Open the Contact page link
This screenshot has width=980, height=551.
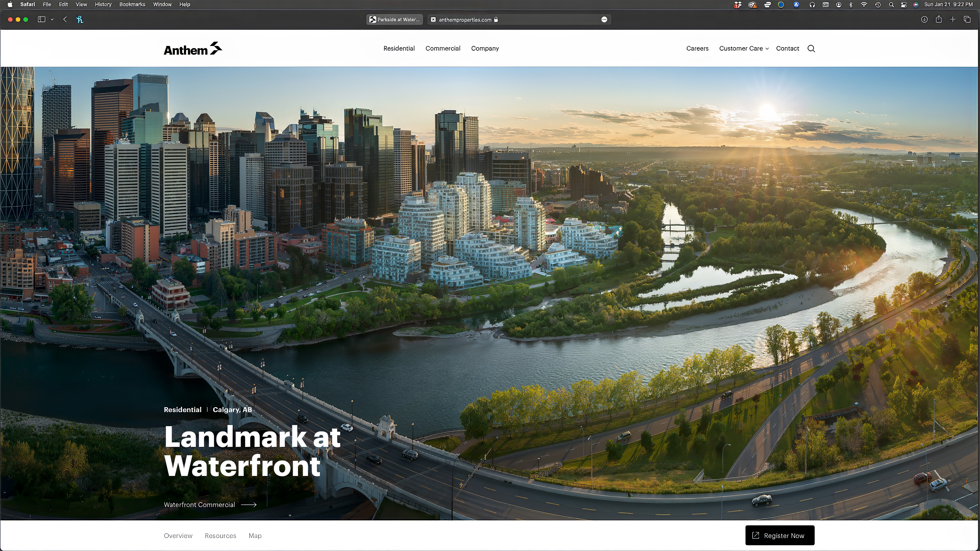pos(787,49)
